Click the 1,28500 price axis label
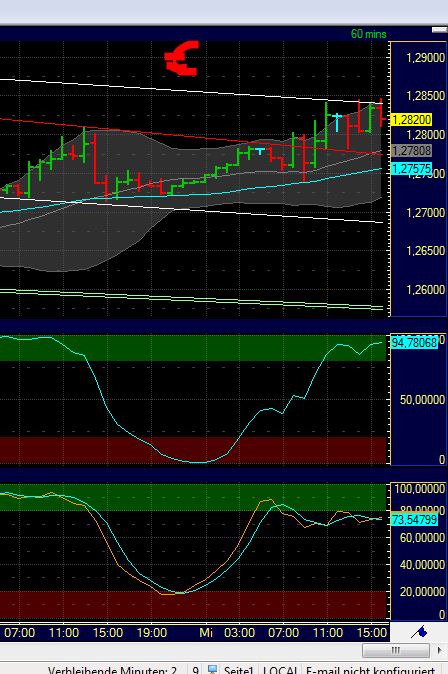This screenshot has width=448, height=674. tap(425, 95)
